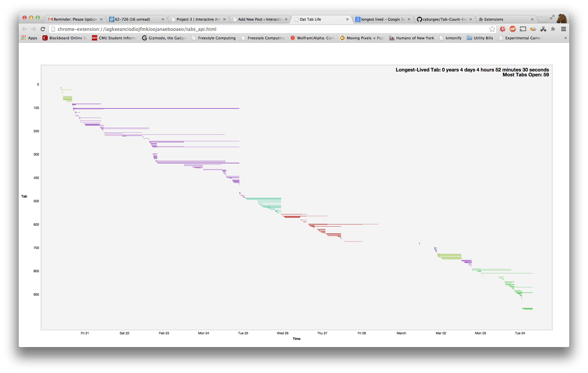Image resolution: width=588 pixels, height=373 pixels.
Task: Close the GitHub Tab-Count tab
Action: [470, 19]
